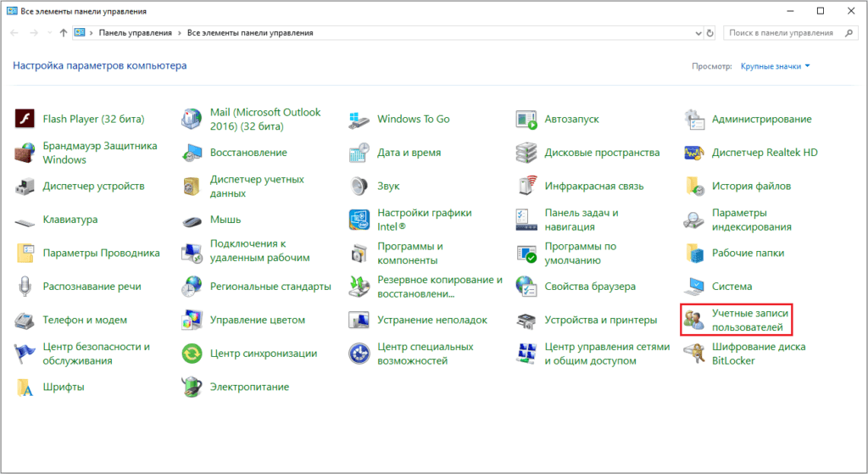The height and width of the screenshot is (474, 868).
Task: Open the Система computer icon
Action: [693, 287]
